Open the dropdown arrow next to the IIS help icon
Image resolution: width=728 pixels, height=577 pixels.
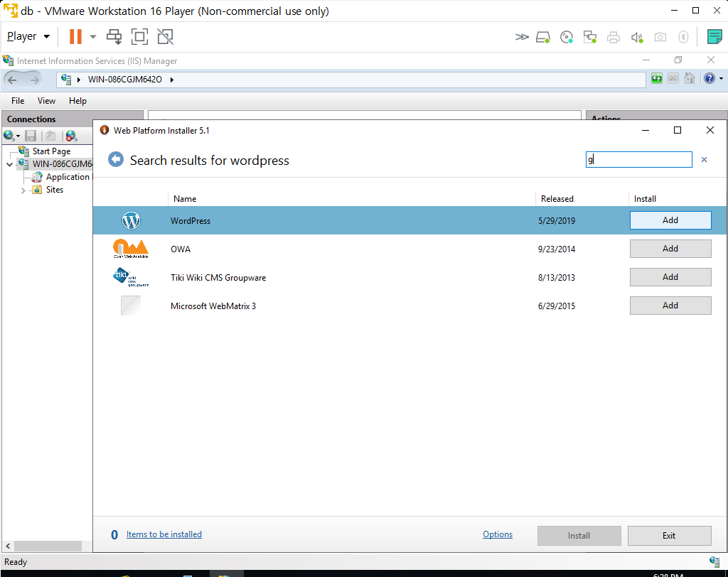[721, 78]
